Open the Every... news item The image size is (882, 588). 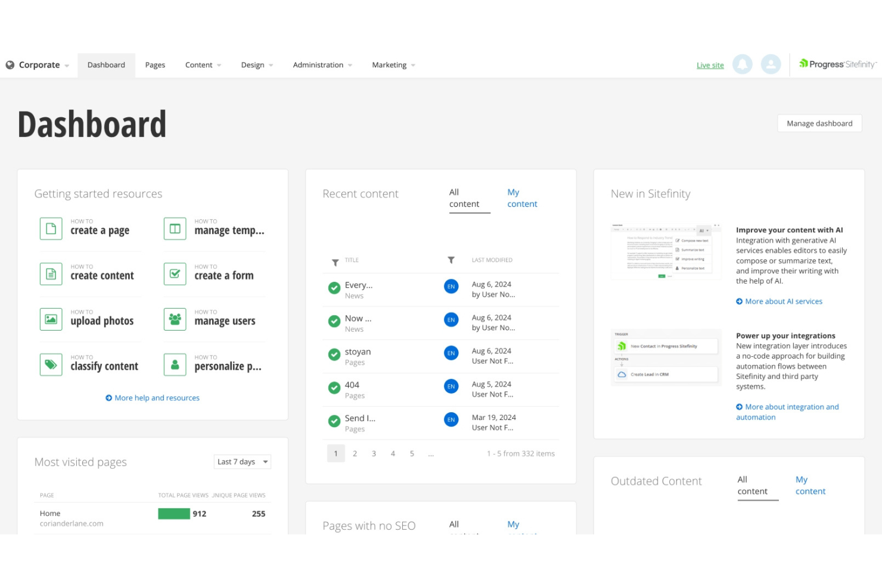(359, 285)
